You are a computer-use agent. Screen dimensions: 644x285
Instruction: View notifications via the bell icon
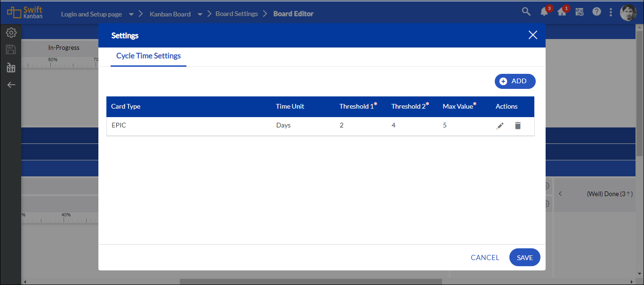[x=544, y=12]
